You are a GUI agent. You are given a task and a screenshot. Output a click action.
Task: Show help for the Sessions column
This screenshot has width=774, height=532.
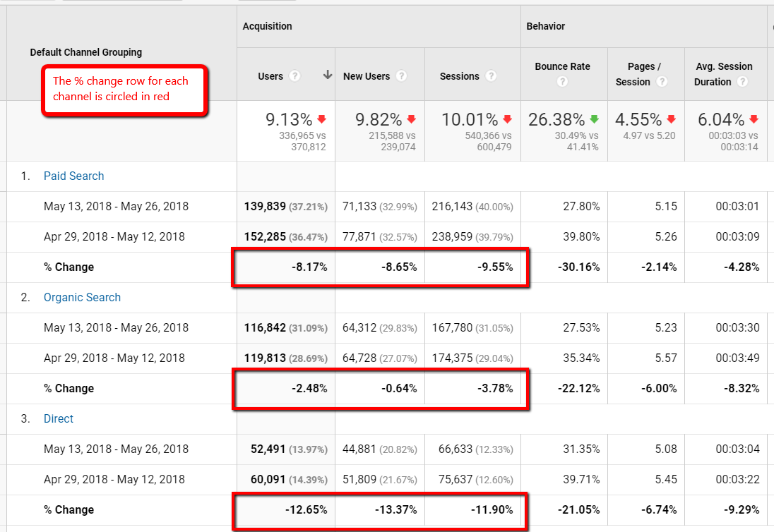(x=491, y=76)
